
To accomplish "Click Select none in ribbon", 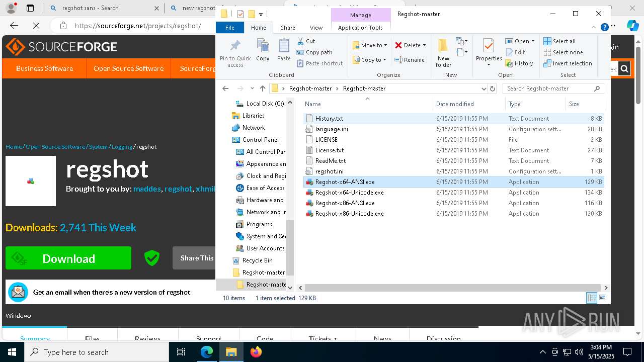I will click(x=563, y=52).
